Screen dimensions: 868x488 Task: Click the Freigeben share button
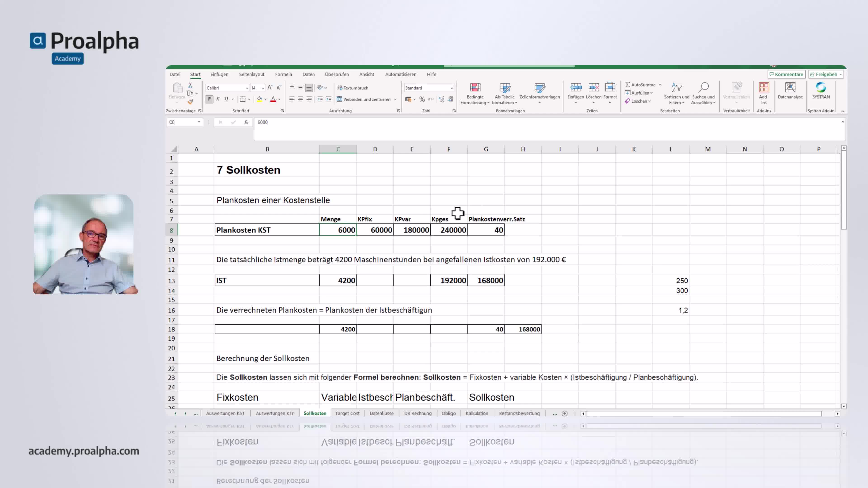click(825, 74)
